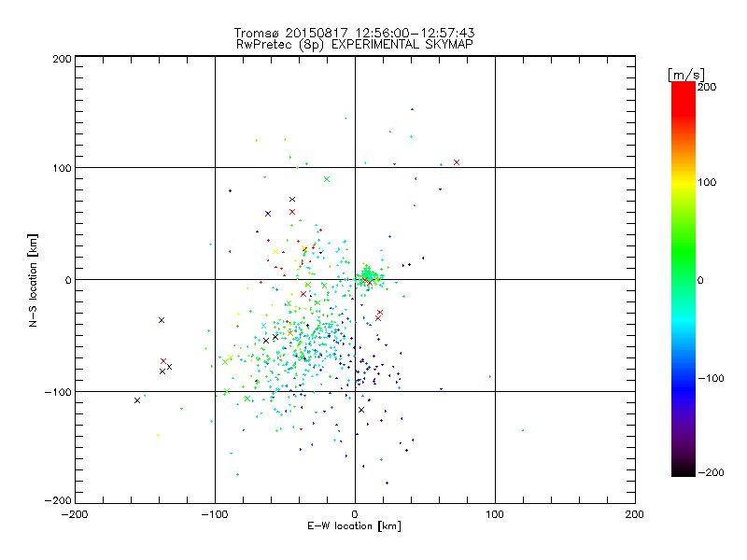Select the red X marker just above the 100 km N-S line

click(x=457, y=162)
